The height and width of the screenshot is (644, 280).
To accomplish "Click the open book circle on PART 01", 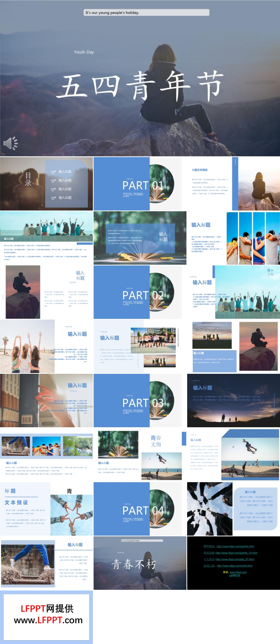I will click(162, 184).
